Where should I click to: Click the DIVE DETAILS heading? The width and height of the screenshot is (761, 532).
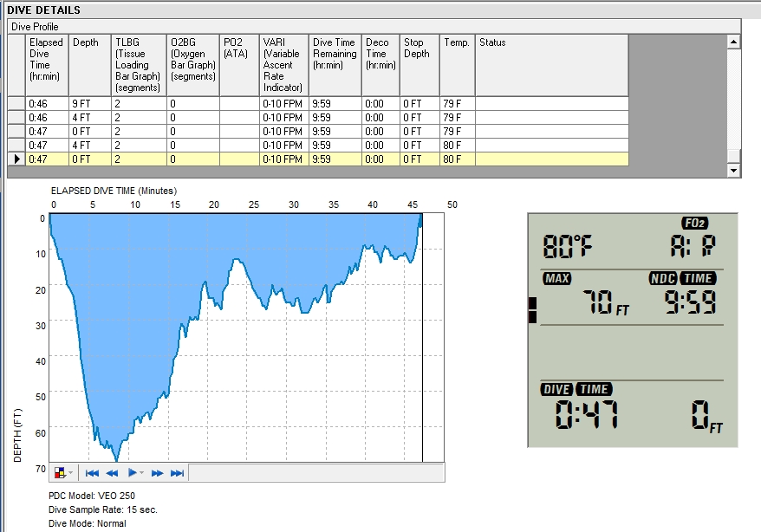coord(43,10)
